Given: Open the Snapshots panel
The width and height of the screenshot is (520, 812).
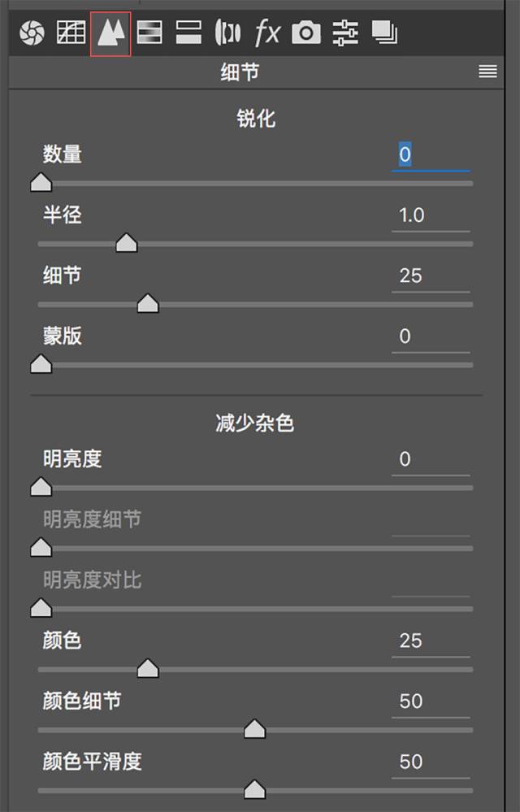Looking at the screenshot, I should click(x=385, y=33).
